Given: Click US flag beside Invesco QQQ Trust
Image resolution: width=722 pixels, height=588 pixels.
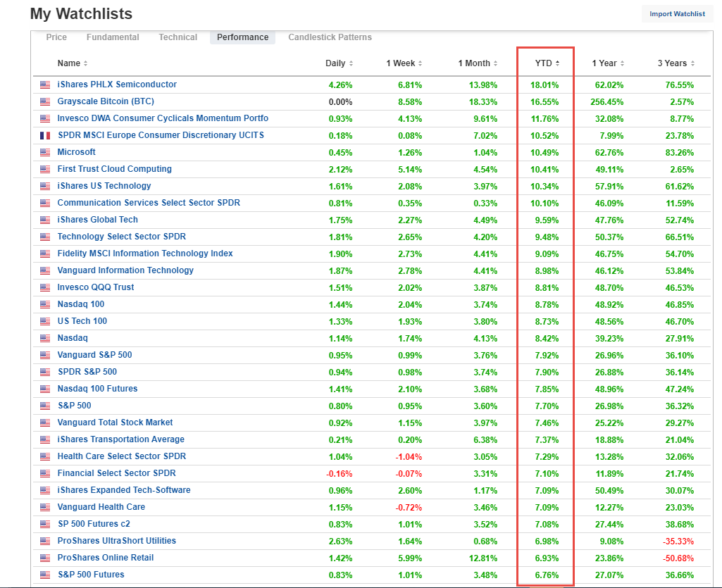Looking at the screenshot, I should click(x=45, y=288).
